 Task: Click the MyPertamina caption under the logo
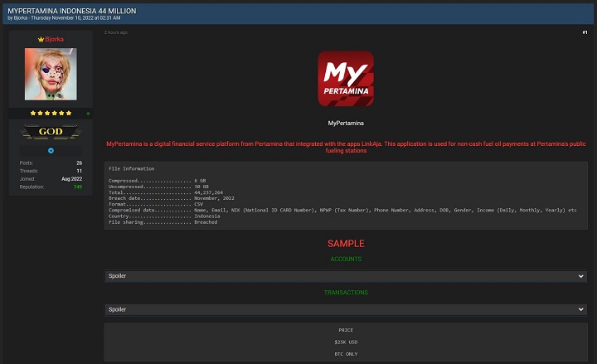[x=346, y=124]
